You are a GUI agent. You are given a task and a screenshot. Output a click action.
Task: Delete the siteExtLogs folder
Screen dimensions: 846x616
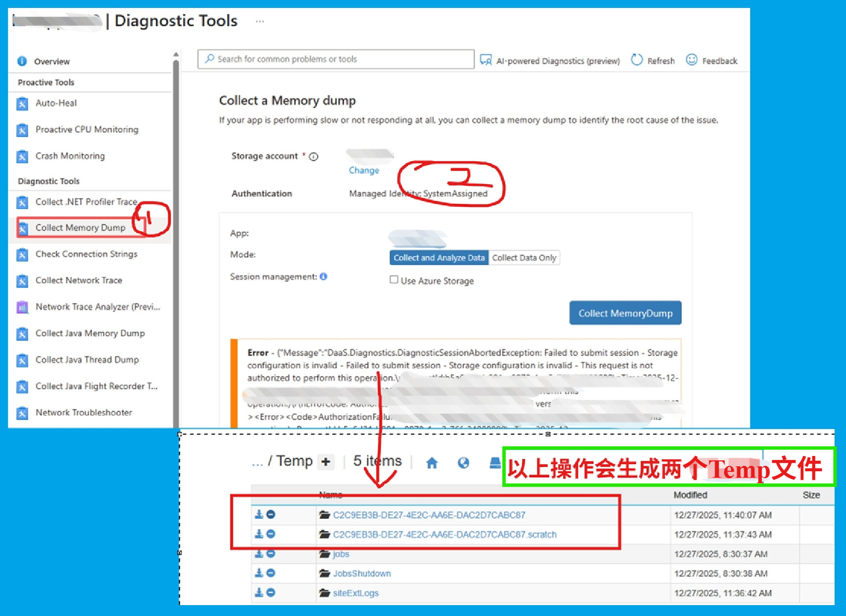coord(270,592)
